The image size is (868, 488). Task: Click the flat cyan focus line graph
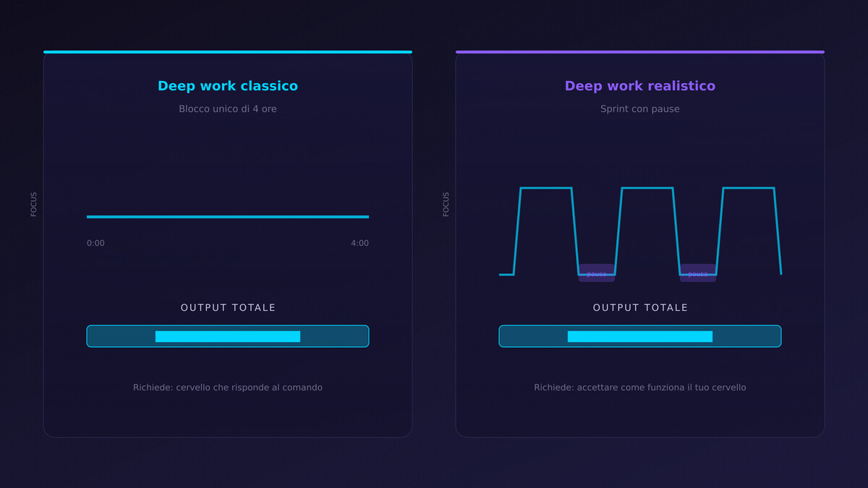[228, 216]
